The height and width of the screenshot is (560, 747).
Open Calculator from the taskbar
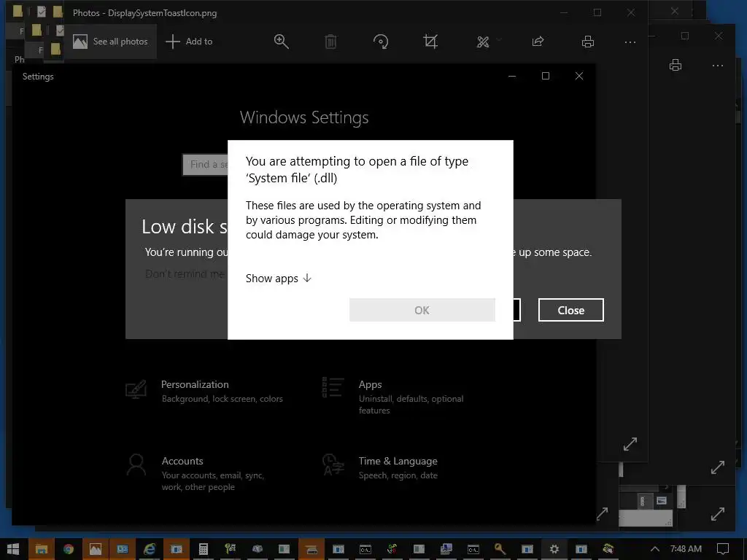tap(203, 549)
